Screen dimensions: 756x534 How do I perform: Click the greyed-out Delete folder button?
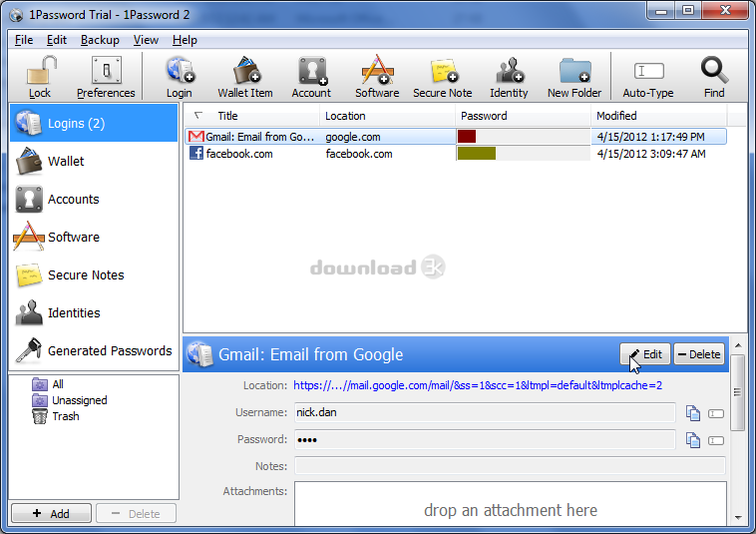(x=136, y=513)
